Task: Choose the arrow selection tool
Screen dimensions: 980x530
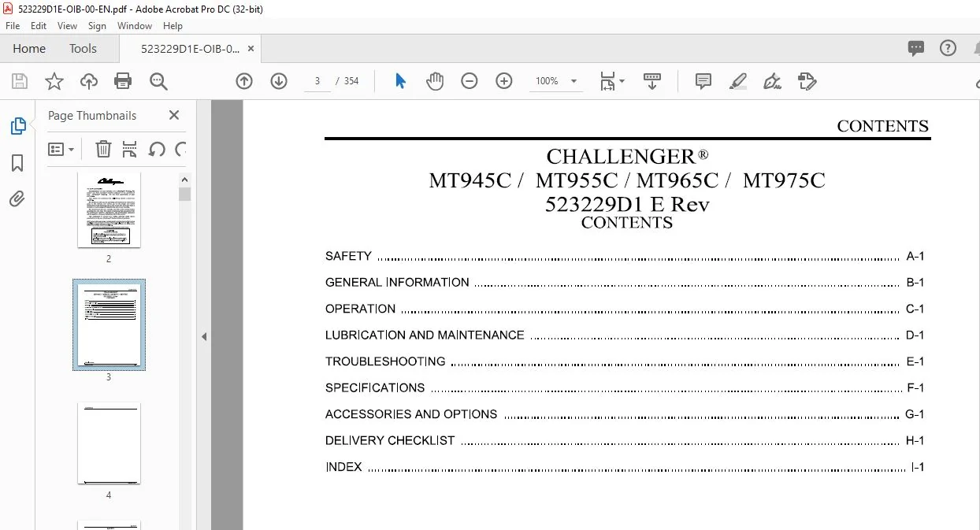Action: tap(400, 81)
